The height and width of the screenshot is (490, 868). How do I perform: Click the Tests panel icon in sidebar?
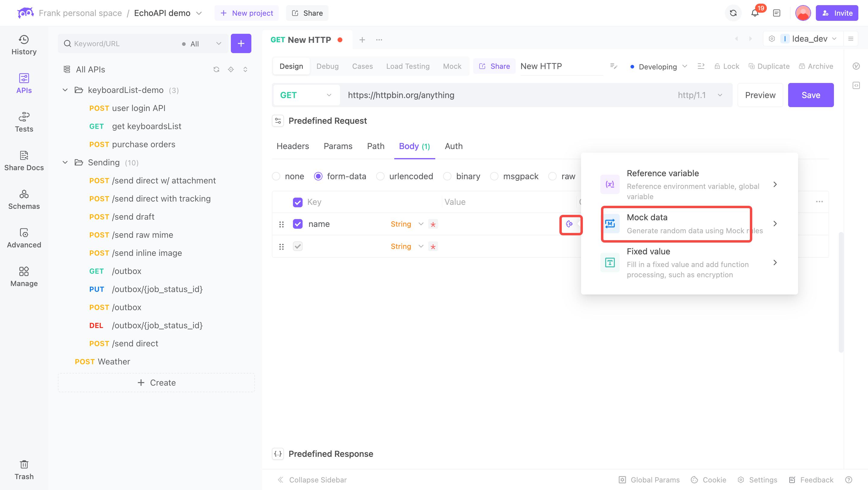(x=24, y=122)
